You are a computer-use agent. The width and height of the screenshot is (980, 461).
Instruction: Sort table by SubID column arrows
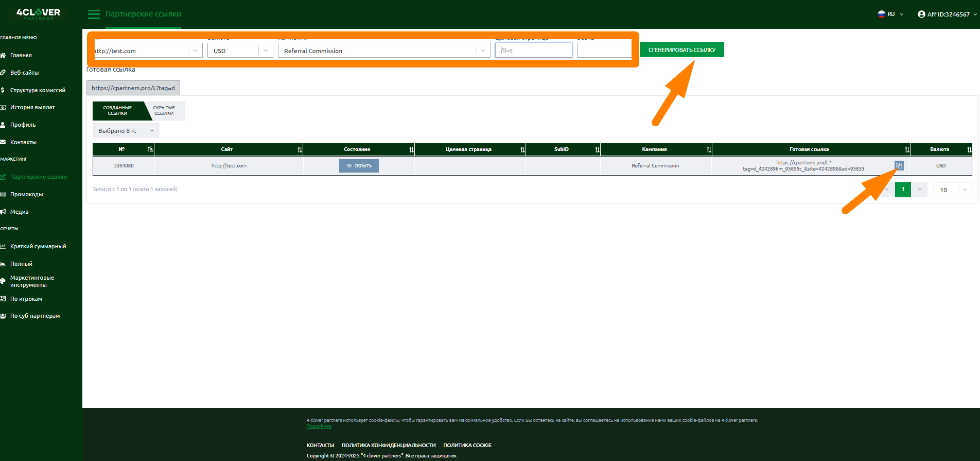pos(597,149)
